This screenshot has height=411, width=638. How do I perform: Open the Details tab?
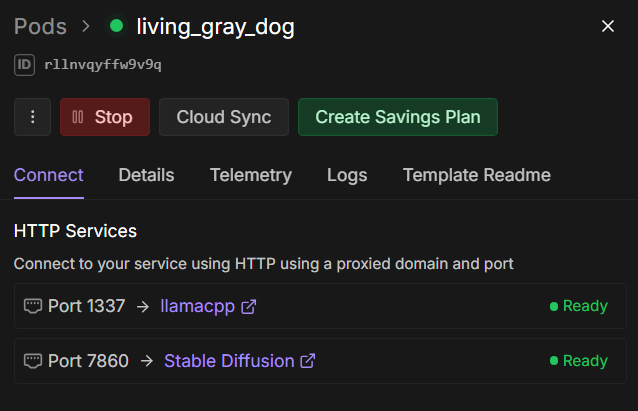coord(146,175)
